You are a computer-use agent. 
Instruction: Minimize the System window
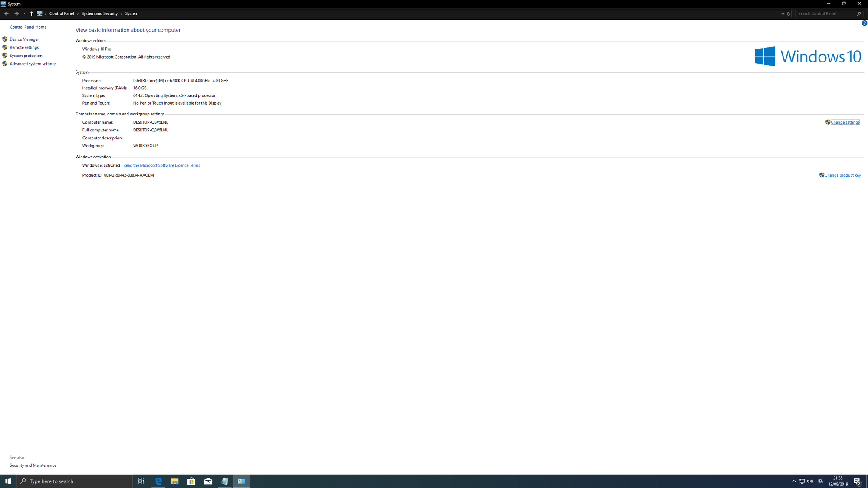point(829,4)
